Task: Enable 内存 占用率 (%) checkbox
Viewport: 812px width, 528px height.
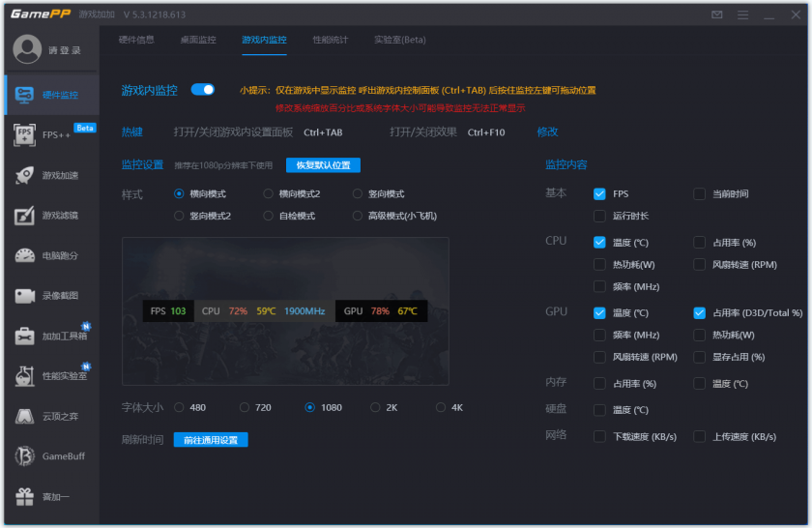Action: (599, 384)
